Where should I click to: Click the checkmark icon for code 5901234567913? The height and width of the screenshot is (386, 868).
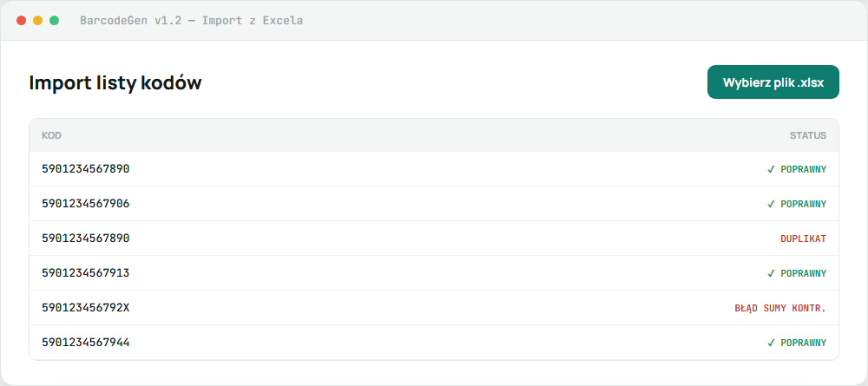tap(771, 273)
